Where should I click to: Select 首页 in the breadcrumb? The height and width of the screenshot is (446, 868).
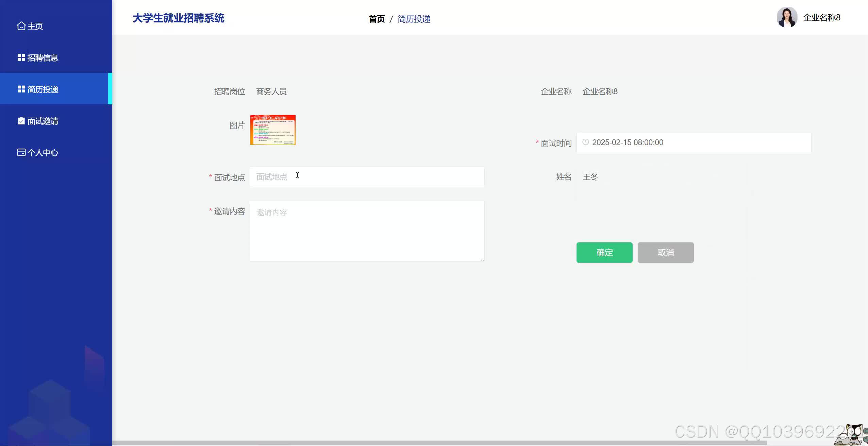(x=376, y=19)
